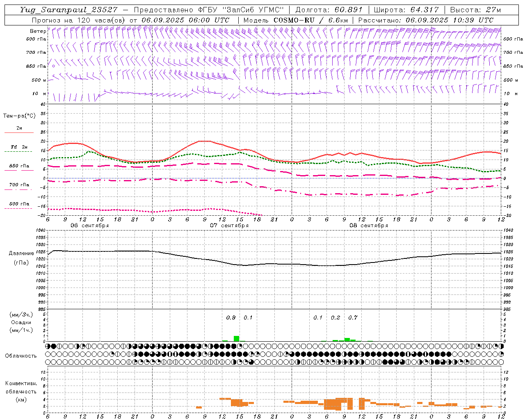
Task: Select the Td 2м dew point legend entry
Action: (x=19, y=147)
